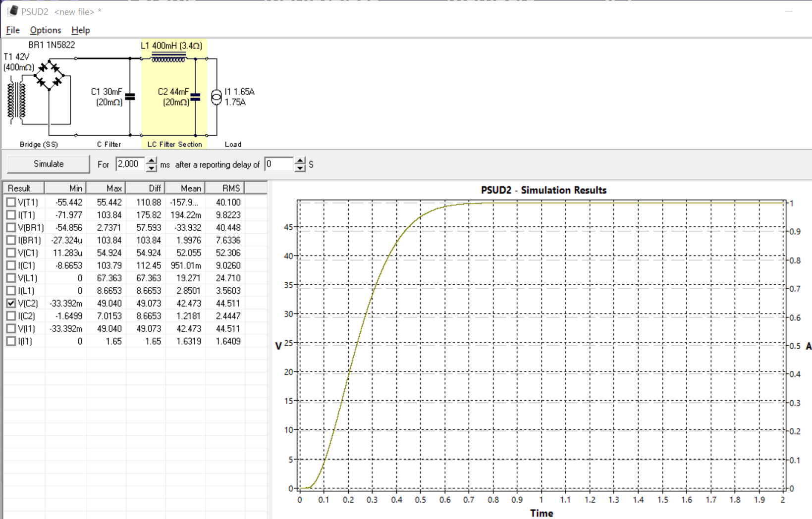Minimize the PSUD2 window
This screenshot has height=519, width=812.
pos(788,11)
